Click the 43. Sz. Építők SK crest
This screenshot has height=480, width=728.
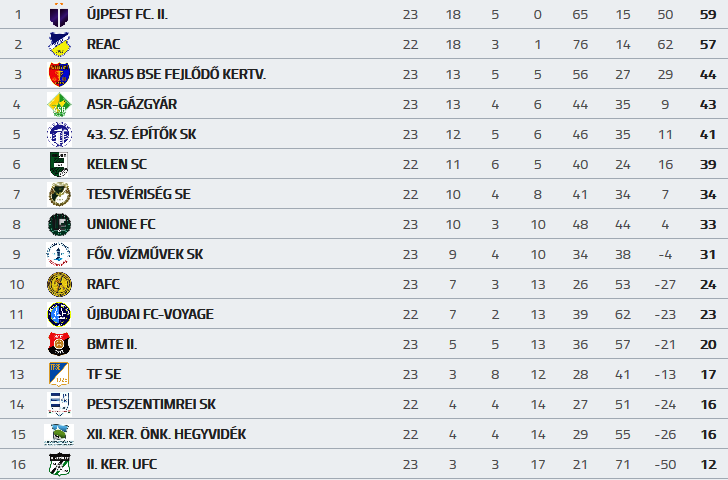click(x=60, y=134)
